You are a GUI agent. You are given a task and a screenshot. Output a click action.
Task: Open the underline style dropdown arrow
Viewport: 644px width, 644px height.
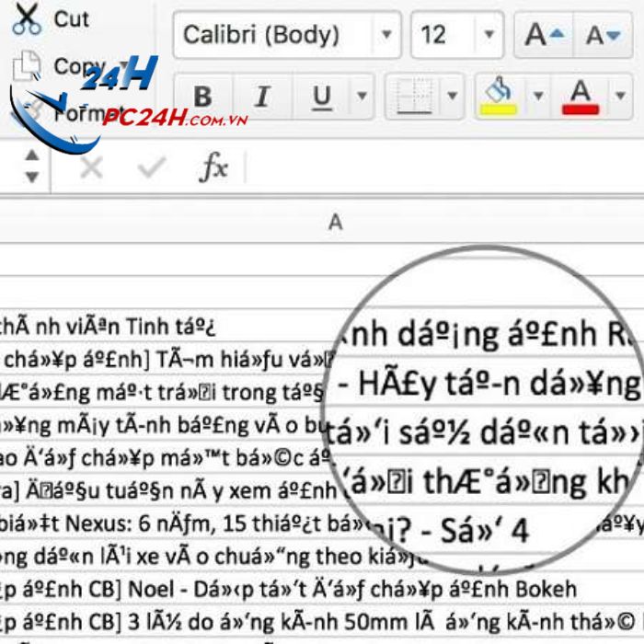pyautogui.click(x=362, y=97)
